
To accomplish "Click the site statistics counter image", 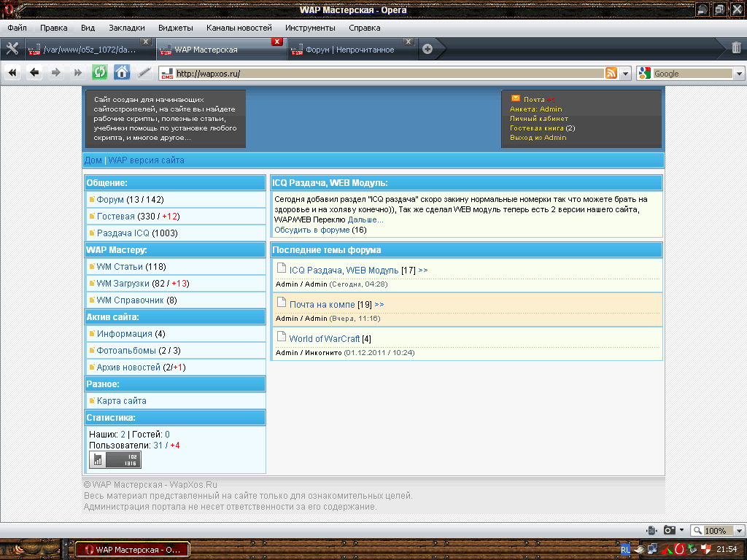I will click(x=115, y=460).
